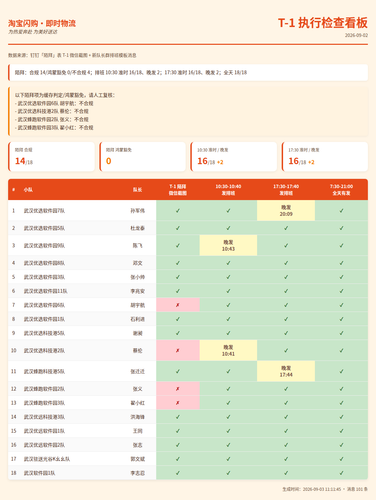Click the all-day checkmark in row 17

(341, 459)
